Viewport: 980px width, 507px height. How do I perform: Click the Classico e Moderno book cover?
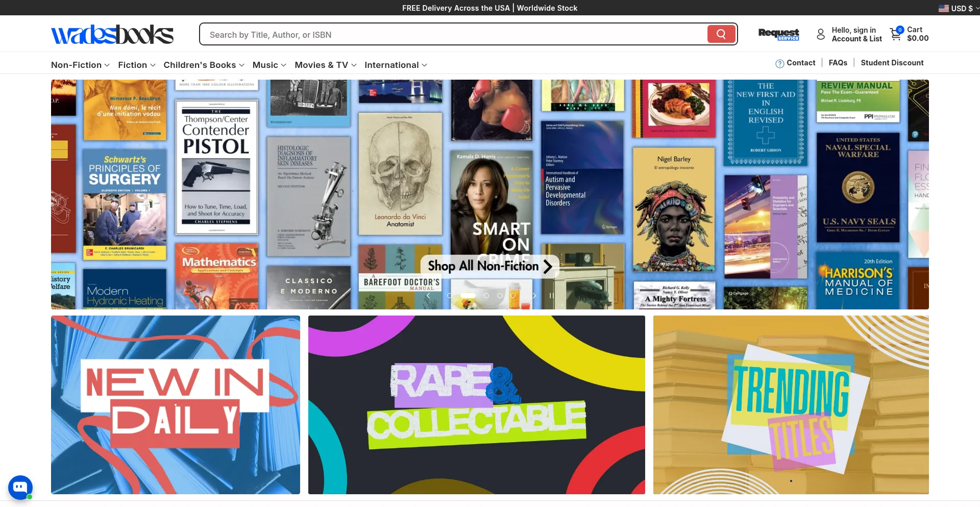coord(308,287)
